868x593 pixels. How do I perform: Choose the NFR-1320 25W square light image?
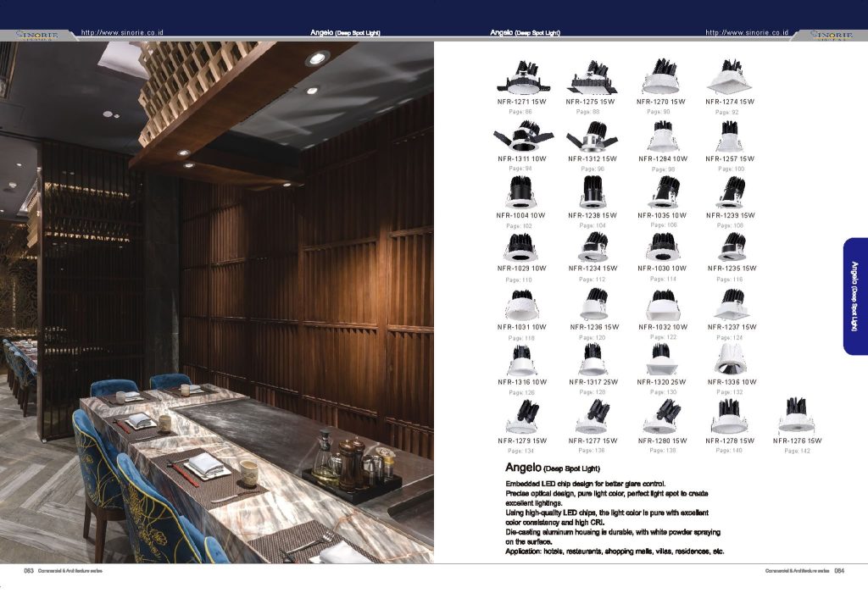click(661, 359)
